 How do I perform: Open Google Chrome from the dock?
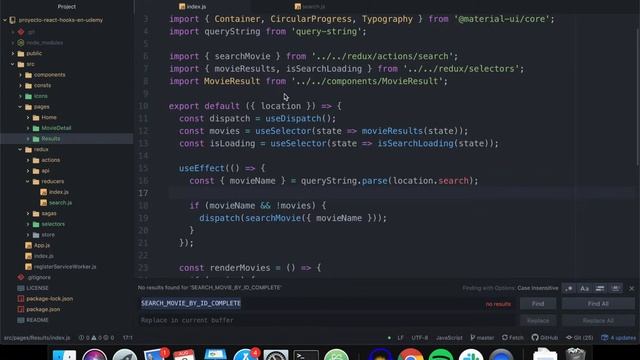pyautogui.click(x=410, y=355)
